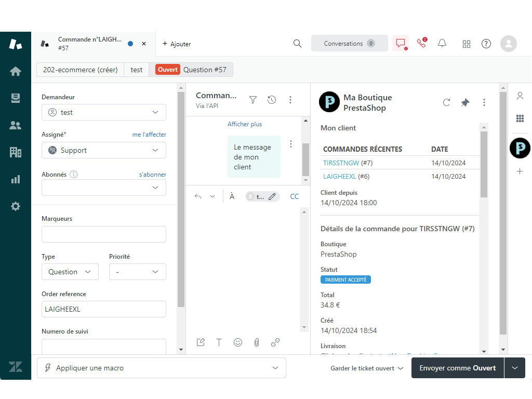Click the notifications bell icon
Screen dimensions: 532x399
442,44
